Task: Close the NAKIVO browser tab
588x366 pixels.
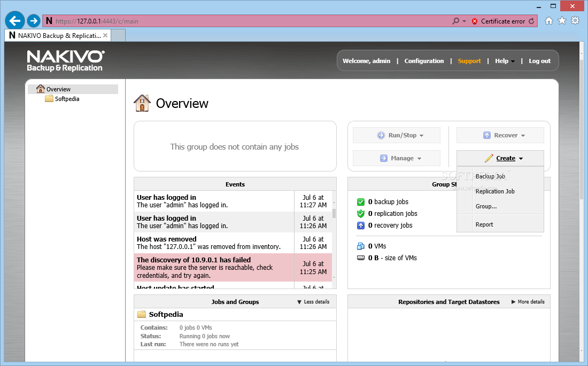Action: pos(105,36)
